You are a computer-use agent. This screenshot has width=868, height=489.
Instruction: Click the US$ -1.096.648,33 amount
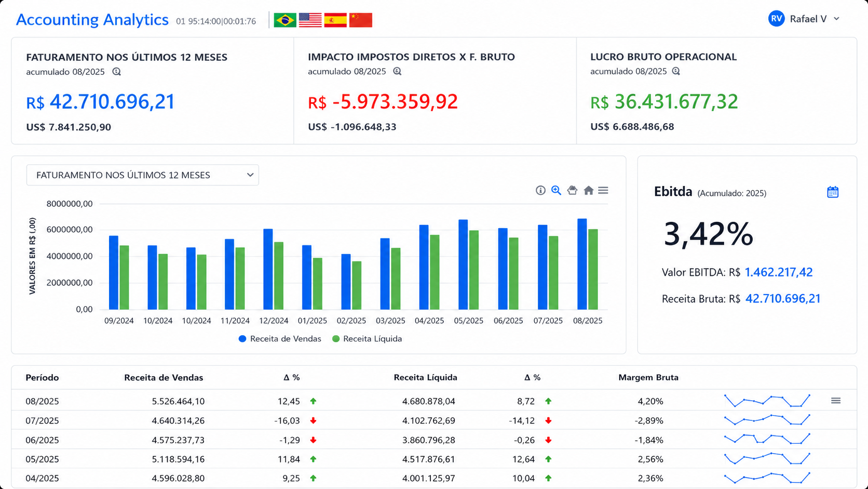[352, 127]
